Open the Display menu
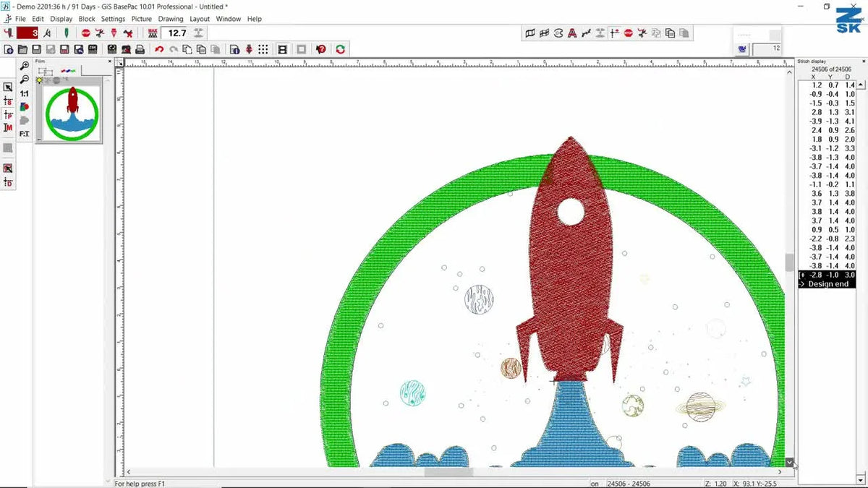Viewport: 868px width, 488px height. (61, 19)
